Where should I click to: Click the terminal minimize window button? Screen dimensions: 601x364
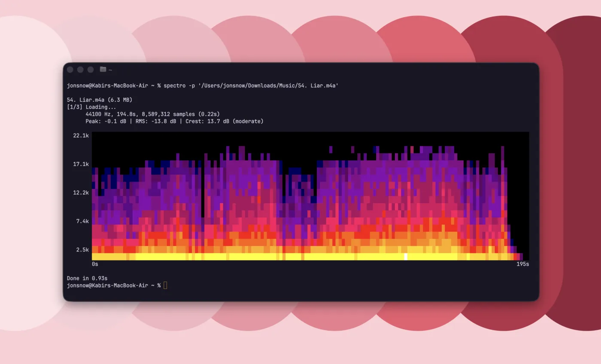tap(80, 70)
